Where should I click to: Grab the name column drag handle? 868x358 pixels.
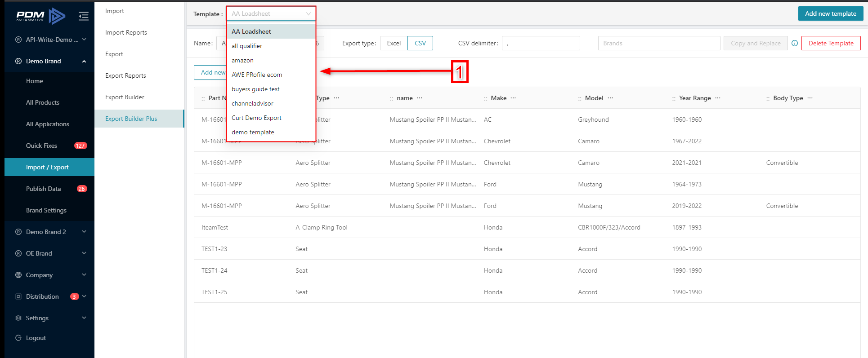click(391, 98)
